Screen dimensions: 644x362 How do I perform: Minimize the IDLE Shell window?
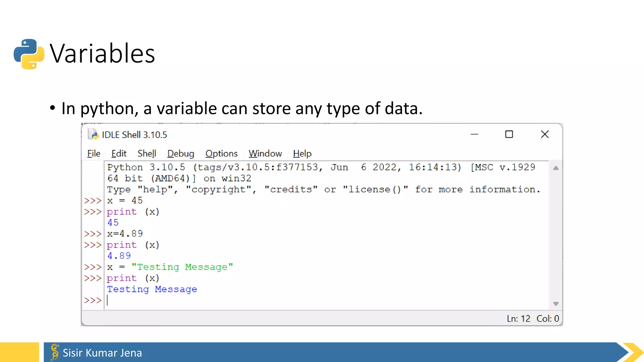(474, 134)
